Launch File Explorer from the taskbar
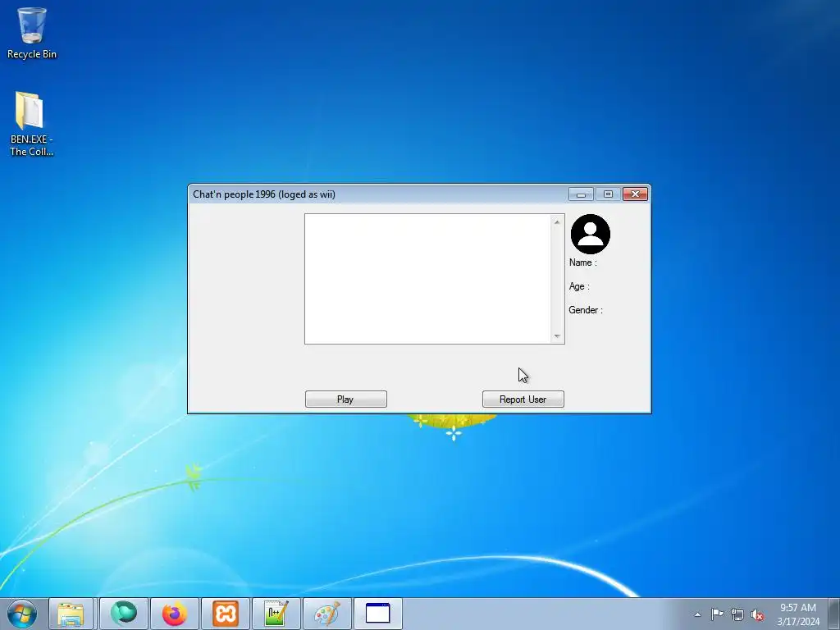This screenshot has height=630, width=840. point(71,614)
